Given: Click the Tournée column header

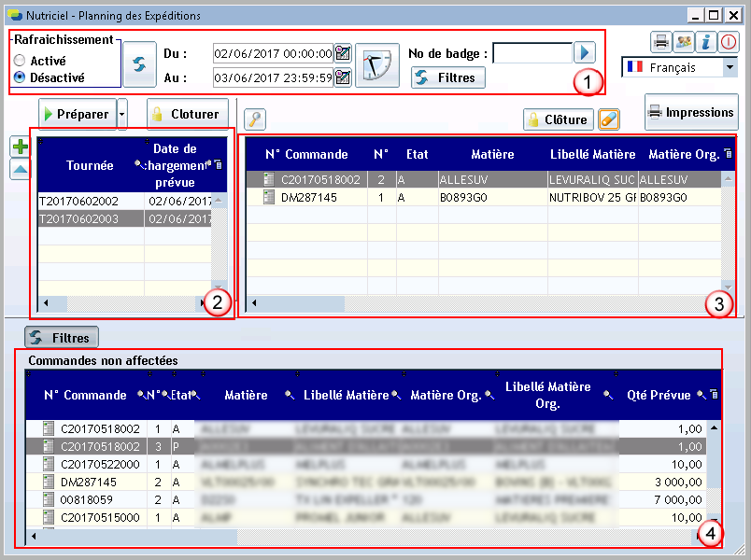Looking at the screenshot, I should (x=90, y=165).
